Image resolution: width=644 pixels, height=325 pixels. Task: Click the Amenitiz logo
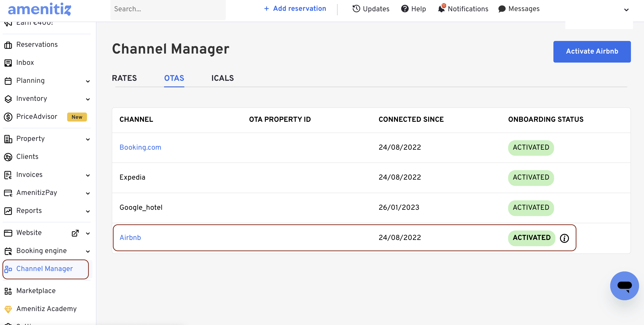coord(39,9)
